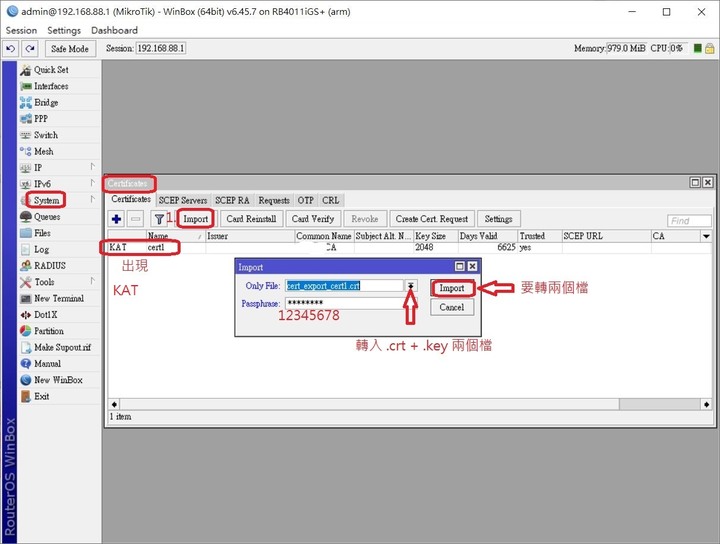Click Import in the Import dialog
Viewport: 720px width, 544px height.
452,288
